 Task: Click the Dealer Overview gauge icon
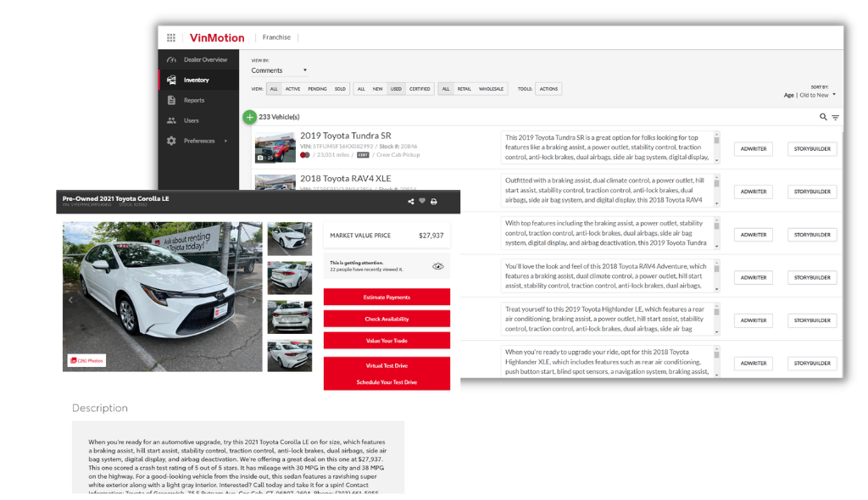click(171, 60)
